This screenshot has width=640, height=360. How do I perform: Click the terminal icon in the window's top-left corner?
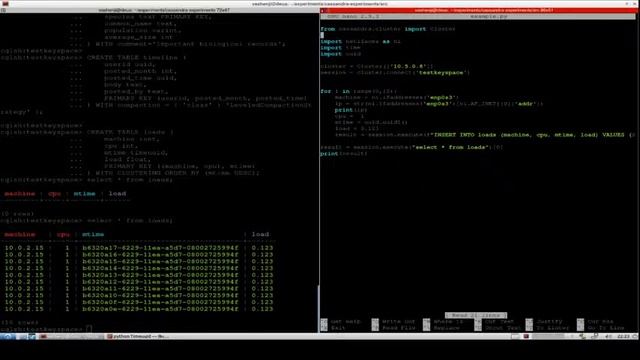pos(4,4)
